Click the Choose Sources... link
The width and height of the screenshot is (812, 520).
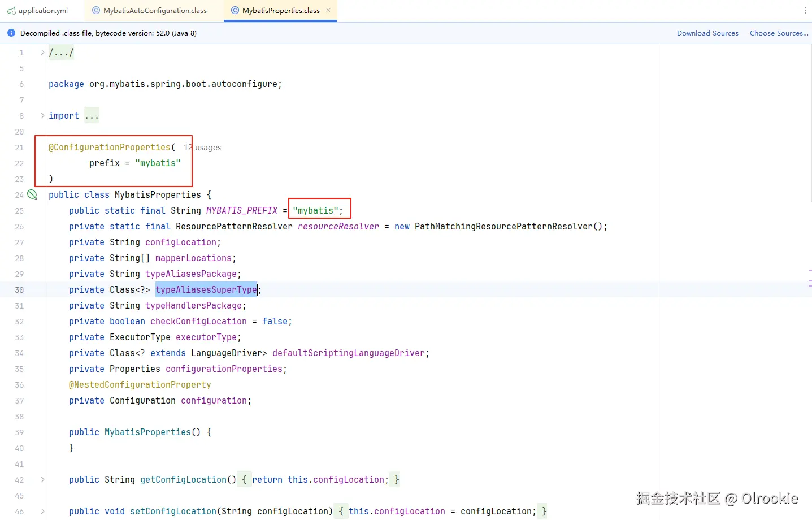[x=779, y=33]
